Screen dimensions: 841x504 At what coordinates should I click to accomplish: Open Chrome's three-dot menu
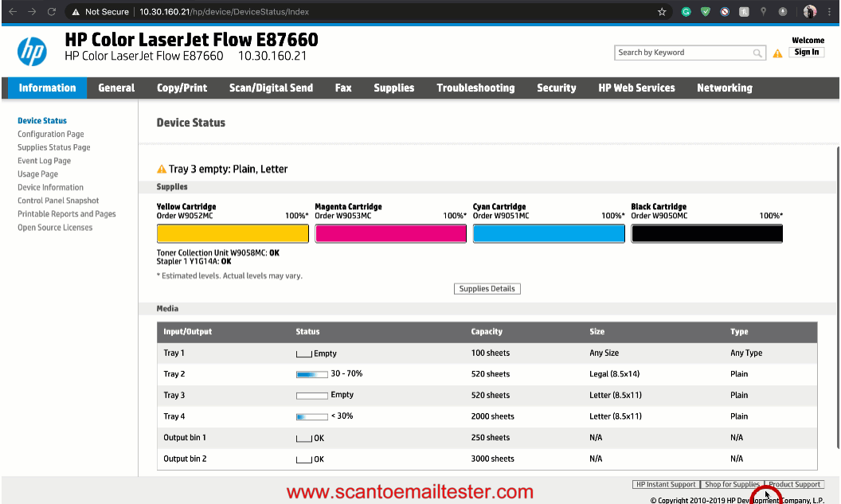pos(830,12)
